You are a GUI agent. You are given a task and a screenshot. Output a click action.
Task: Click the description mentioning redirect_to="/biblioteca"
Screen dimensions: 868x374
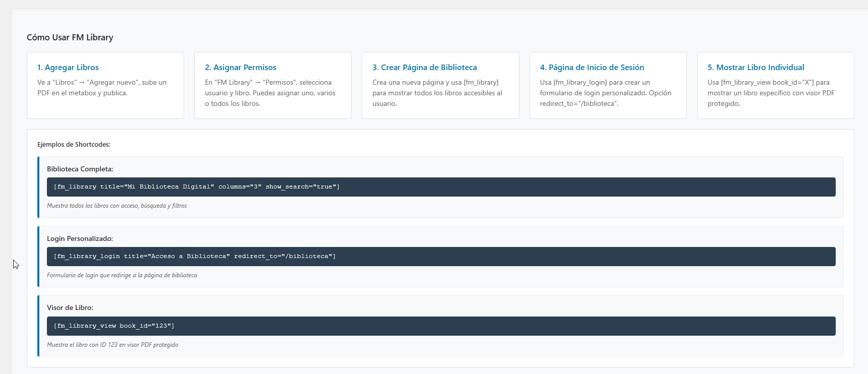coord(605,93)
